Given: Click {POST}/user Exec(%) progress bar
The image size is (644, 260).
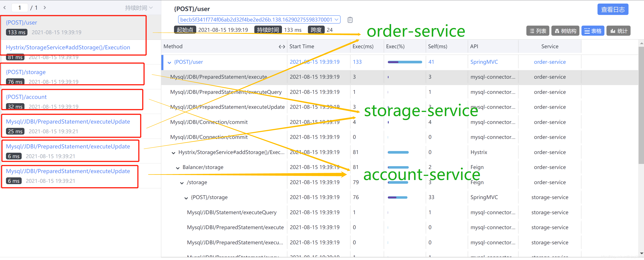Looking at the screenshot, I should tap(405, 62).
